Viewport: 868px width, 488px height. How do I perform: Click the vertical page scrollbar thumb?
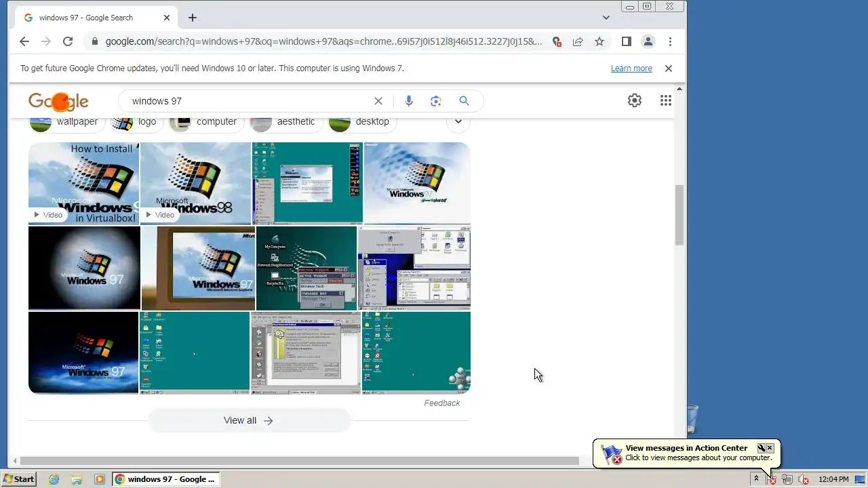pyautogui.click(x=679, y=215)
